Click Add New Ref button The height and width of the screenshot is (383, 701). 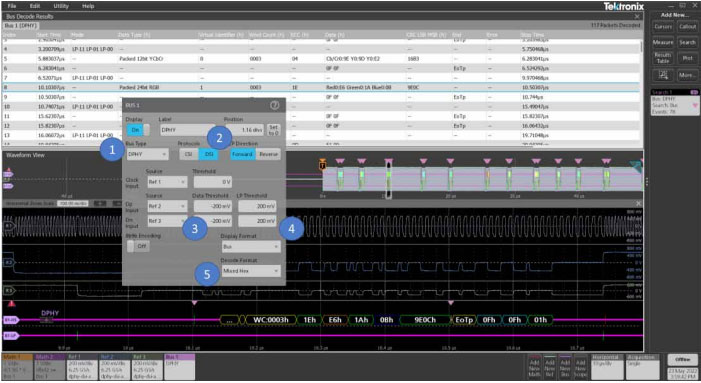pos(550,368)
